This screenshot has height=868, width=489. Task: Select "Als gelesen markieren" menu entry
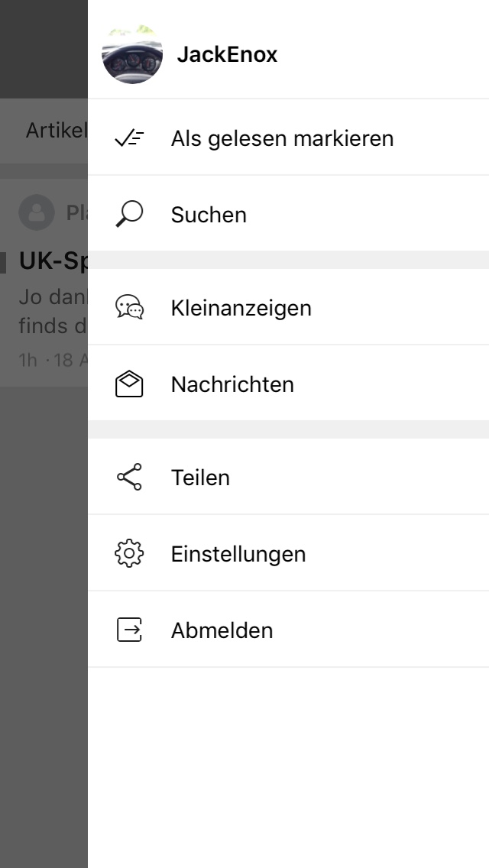(282, 139)
